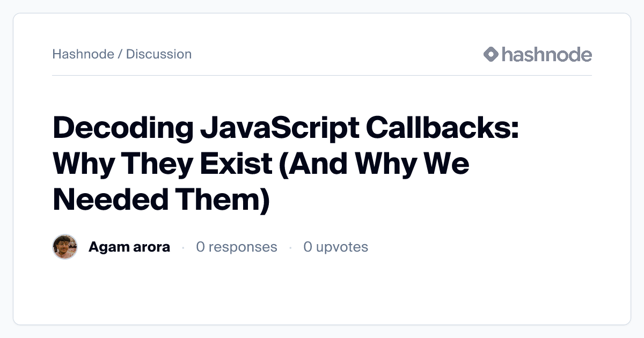
Task: Click the slash separator in breadcrumb
Action: tap(120, 54)
